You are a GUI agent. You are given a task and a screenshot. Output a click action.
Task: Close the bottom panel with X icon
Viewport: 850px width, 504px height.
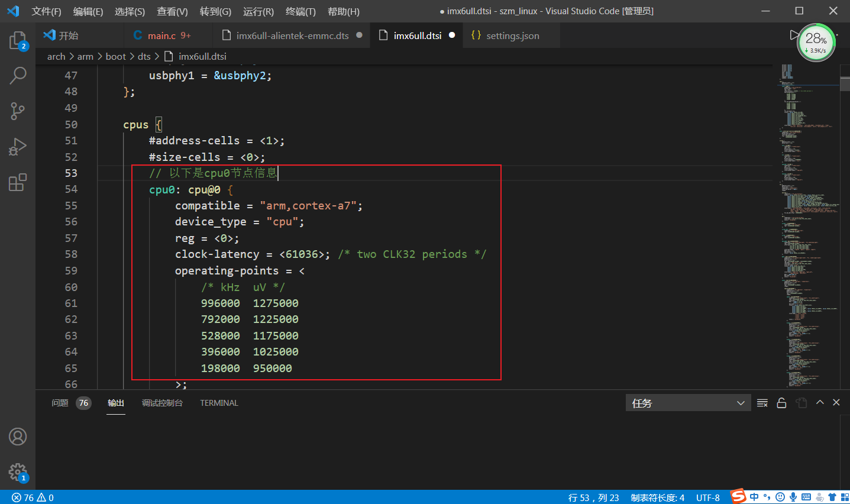click(836, 402)
